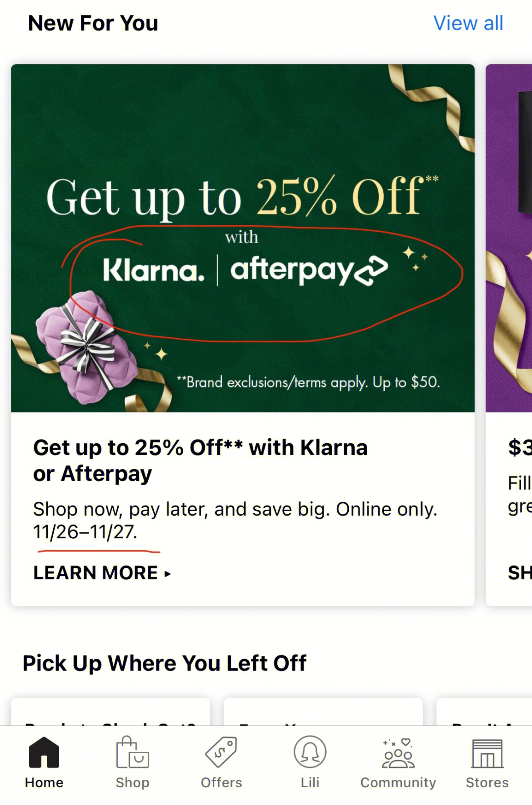
Task: Tap the LEARN MORE arrow
Action: coord(167,574)
